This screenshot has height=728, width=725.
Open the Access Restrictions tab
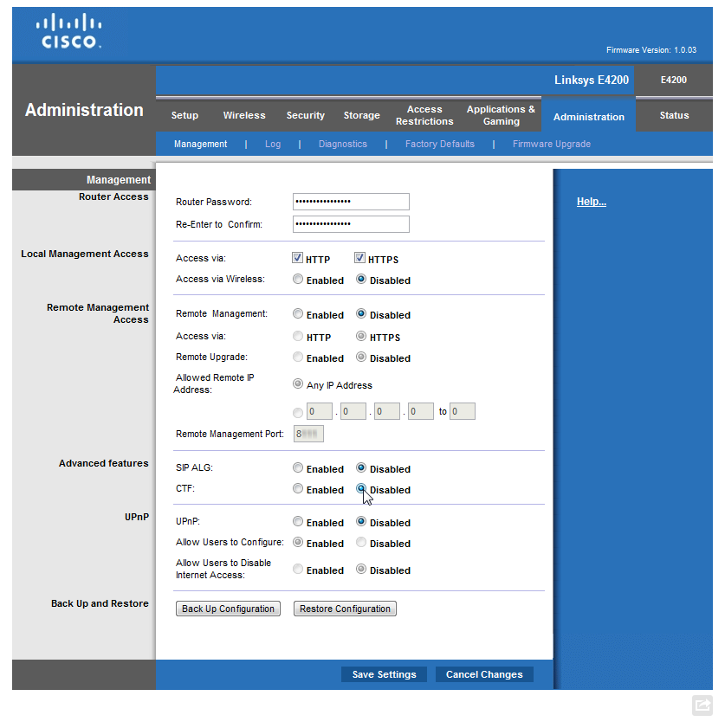point(424,115)
